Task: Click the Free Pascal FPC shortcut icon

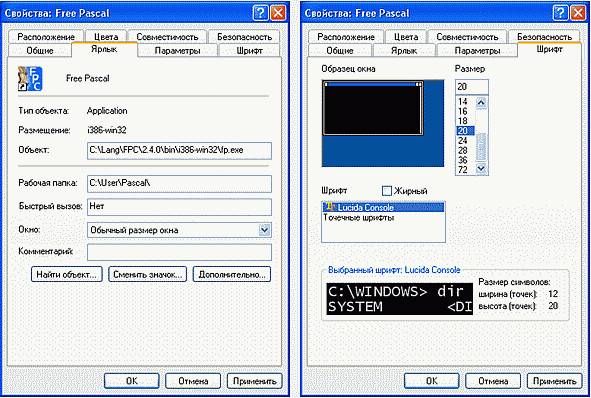Action: tap(30, 78)
